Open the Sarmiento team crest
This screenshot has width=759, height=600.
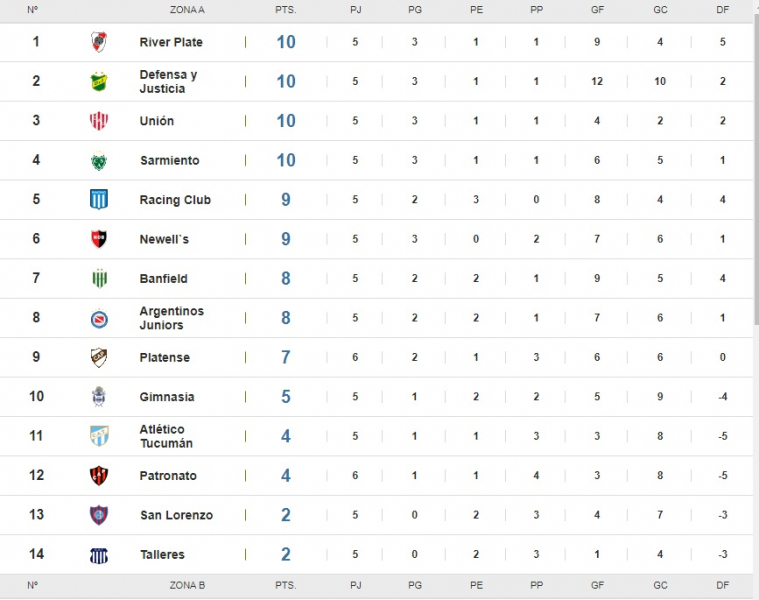(99, 161)
